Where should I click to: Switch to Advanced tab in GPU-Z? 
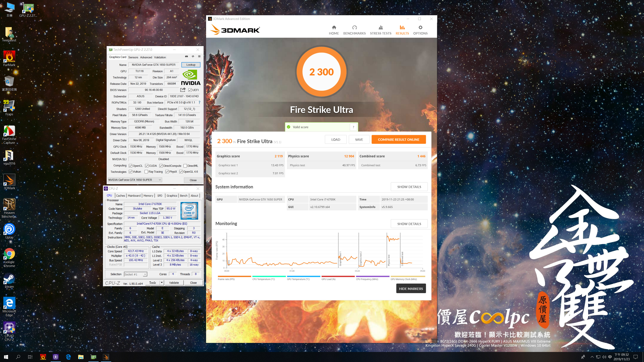click(x=146, y=57)
